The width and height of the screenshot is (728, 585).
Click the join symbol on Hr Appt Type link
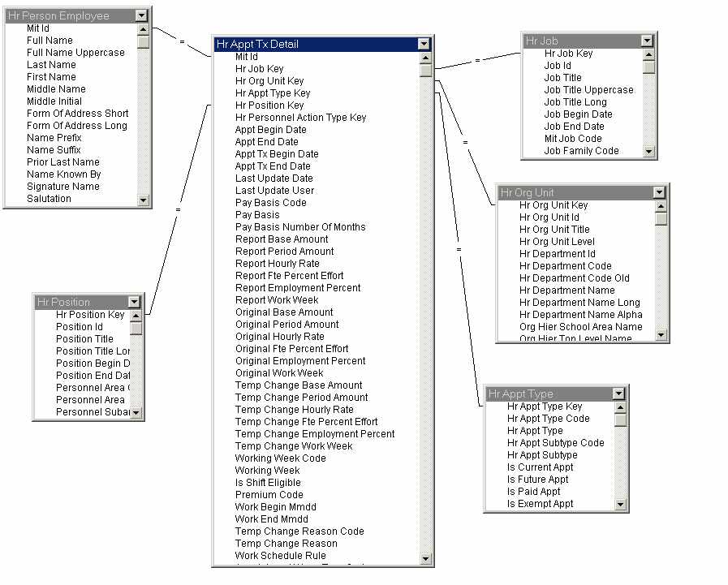pos(459,250)
